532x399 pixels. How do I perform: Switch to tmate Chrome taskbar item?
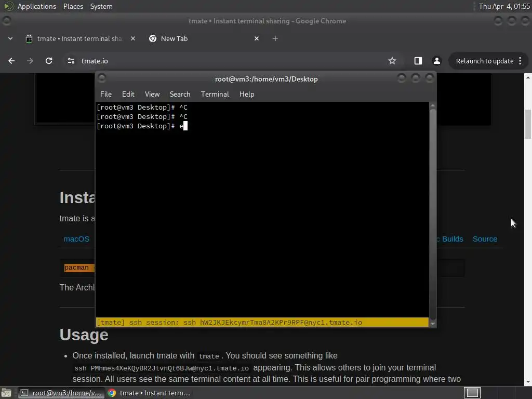pos(149,393)
